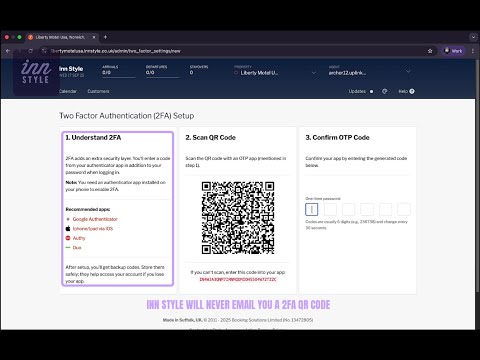Select the red manual setup code text
The height and width of the screenshot is (360, 480).
tap(238, 279)
